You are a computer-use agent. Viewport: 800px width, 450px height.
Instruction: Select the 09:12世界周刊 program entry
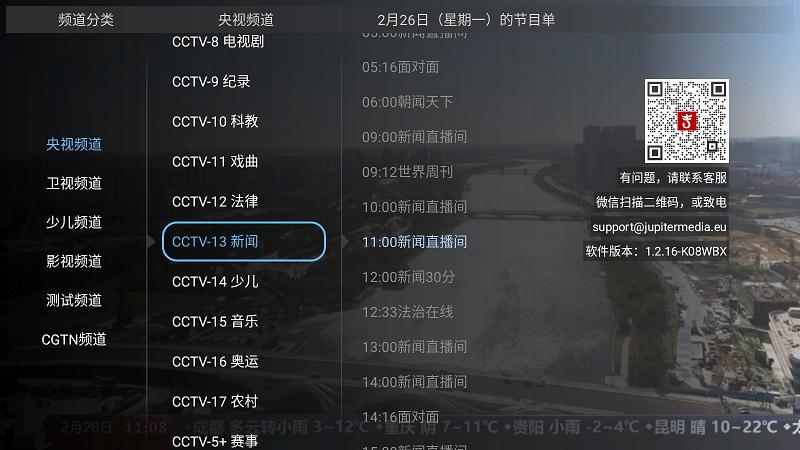pos(408,172)
